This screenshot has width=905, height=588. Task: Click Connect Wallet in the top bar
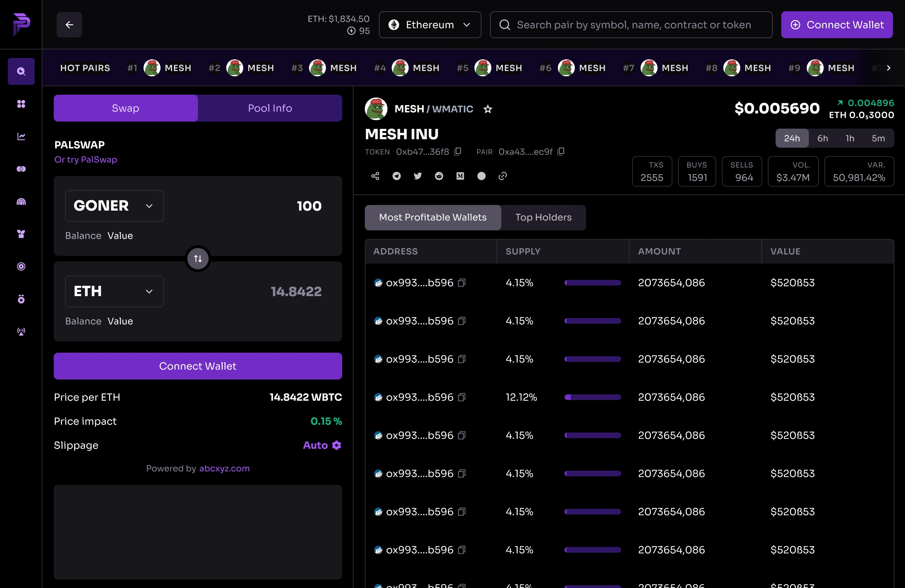(837, 25)
